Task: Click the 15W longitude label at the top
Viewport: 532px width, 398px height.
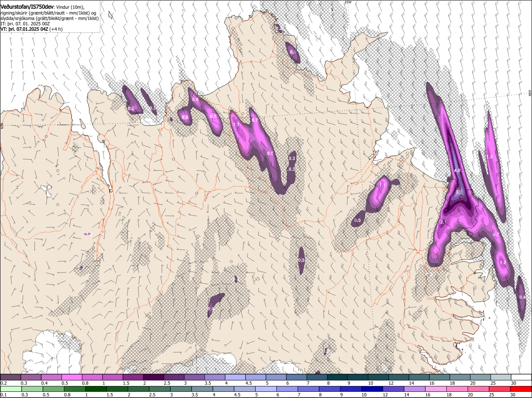Action: pos(348,2)
